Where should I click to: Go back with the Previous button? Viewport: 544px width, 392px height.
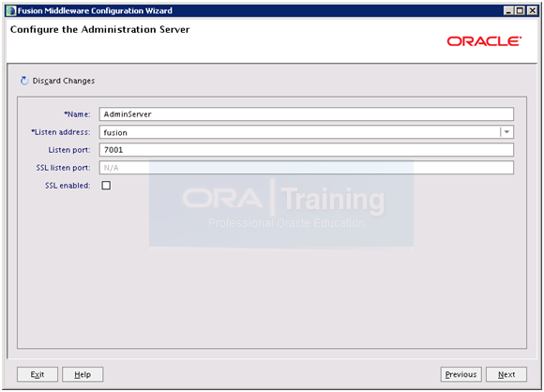[461, 374]
